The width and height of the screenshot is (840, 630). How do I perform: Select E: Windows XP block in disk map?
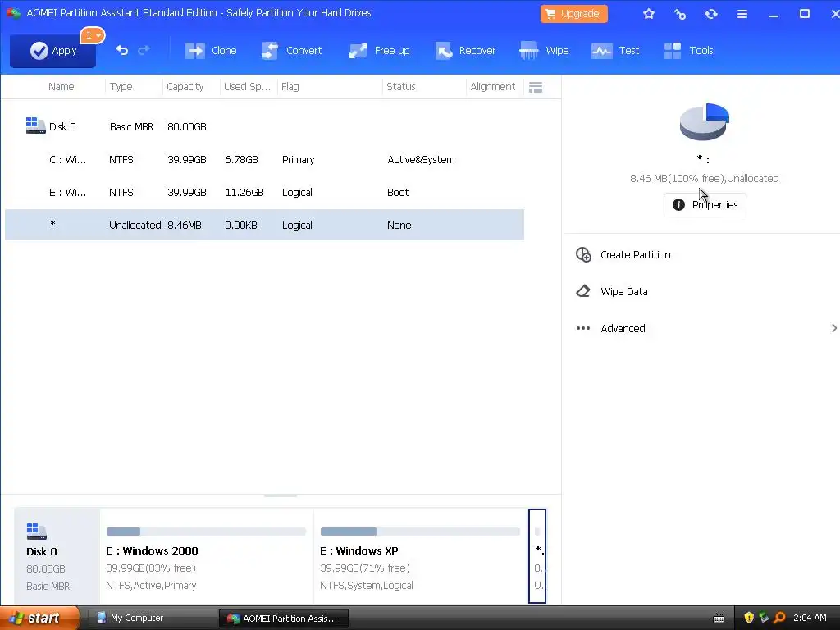point(420,555)
